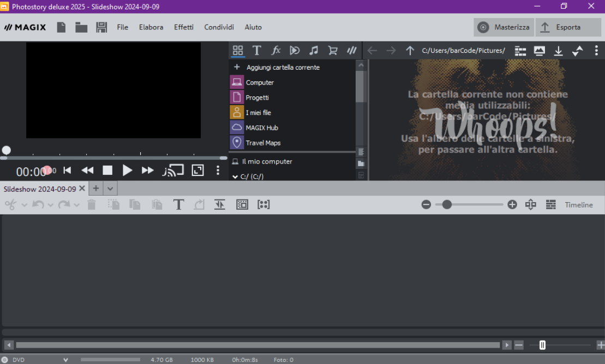Screen dimensions: 605x364
Task: Close the Slideshow 2024-09-09 tab
Action: (x=82, y=189)
